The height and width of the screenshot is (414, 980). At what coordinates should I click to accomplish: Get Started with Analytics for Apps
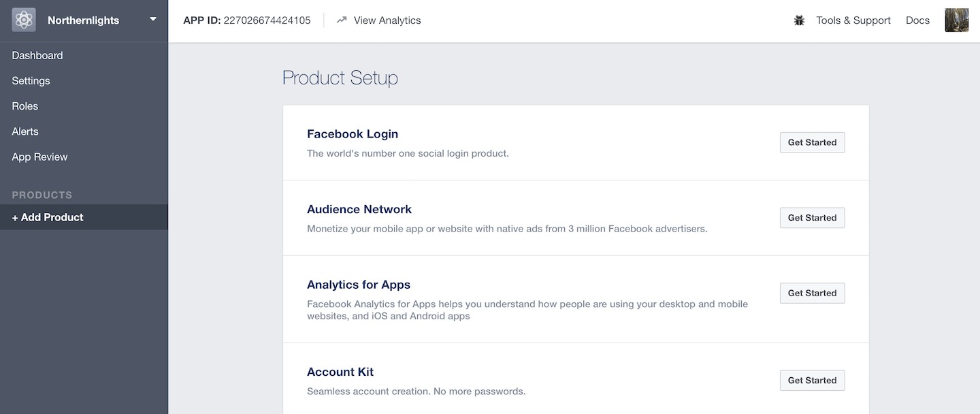[x=812, y=293]
